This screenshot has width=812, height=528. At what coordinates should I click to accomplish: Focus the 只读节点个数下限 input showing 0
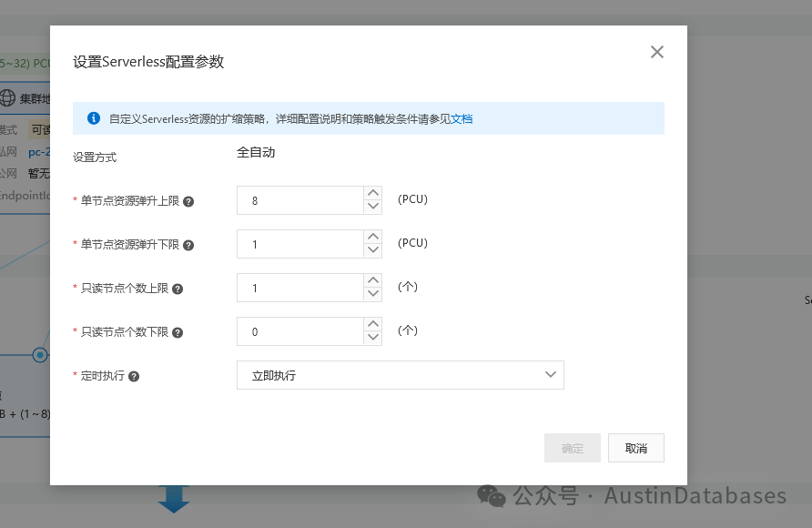pos(300,331)
